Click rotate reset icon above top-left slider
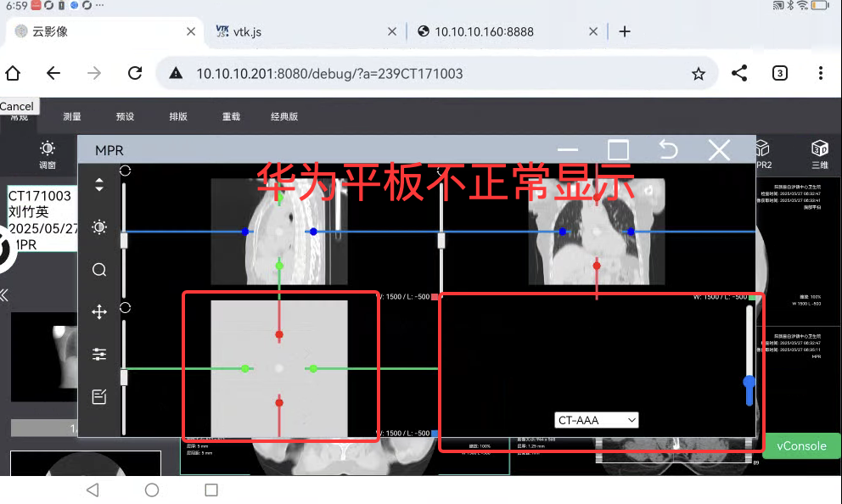Image resolution: width=842 pixels, height=504 pixels. pos(126,171)
